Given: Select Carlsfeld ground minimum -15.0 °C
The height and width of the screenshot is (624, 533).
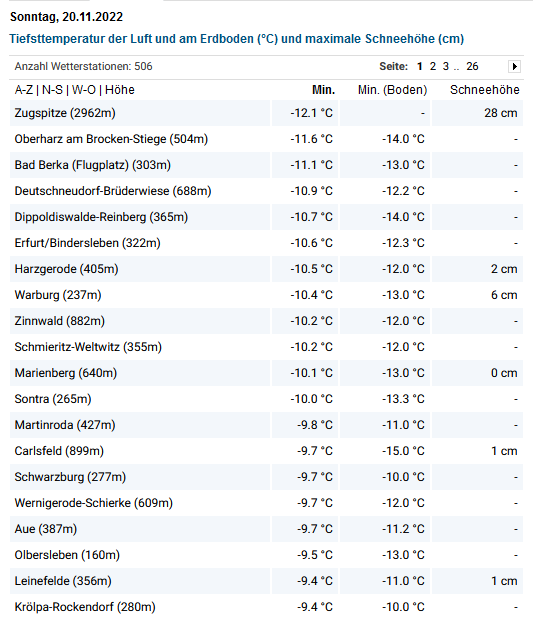Looking at the screenshot, I should pyautogui.click(x=403, y=451).
